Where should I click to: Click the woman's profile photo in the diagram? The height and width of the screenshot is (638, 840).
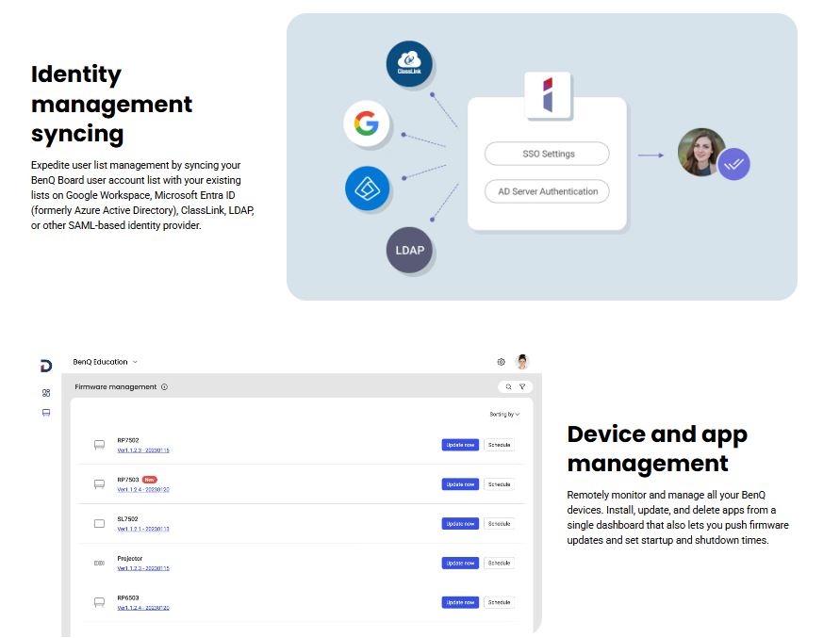[700, 152]
